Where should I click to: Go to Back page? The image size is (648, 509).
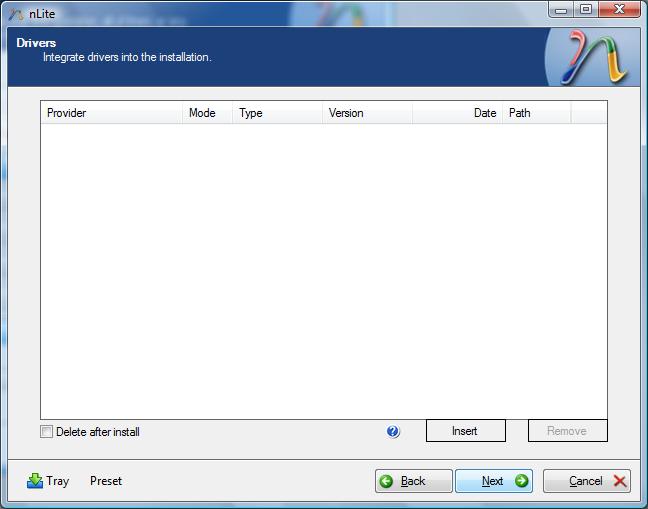click(414, 481)
